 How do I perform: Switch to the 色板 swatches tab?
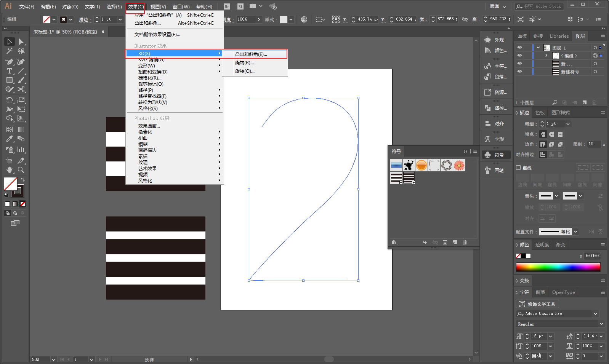(540, 113)
